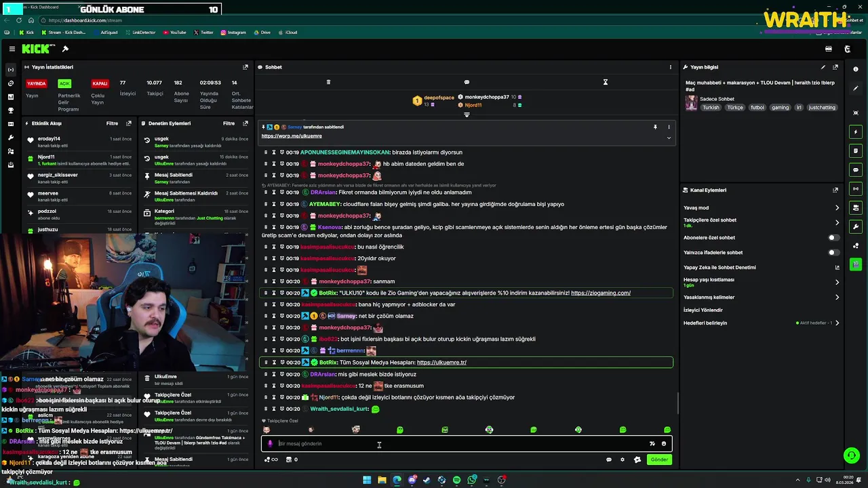The width and height of the screenshot is (868, 488).
Task: Click the hourglass icon above chat
Action: click(x=606, y=82)
